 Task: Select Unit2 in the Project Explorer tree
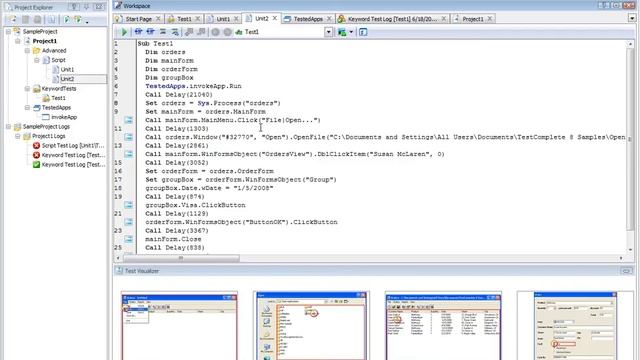(x=67, y=79)
